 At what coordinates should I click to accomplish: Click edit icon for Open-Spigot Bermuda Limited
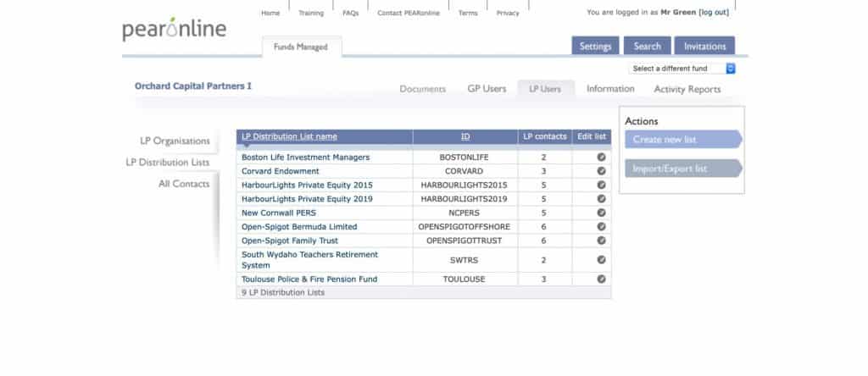click(x=601, y=226)
